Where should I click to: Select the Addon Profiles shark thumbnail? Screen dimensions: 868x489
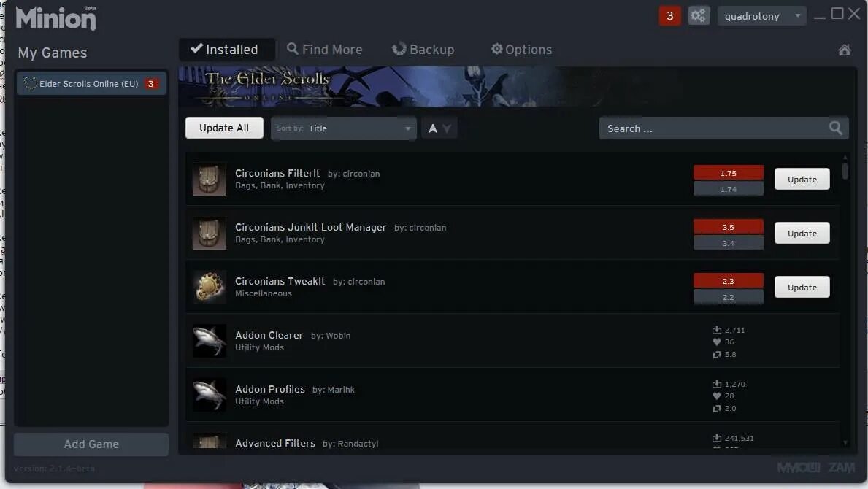tap(210, 395)
